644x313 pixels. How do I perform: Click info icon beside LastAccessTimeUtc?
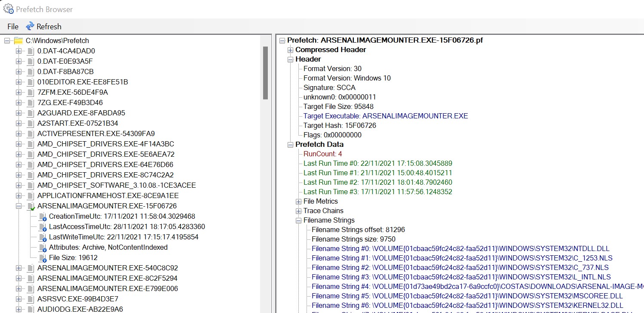tap(42, 227)
